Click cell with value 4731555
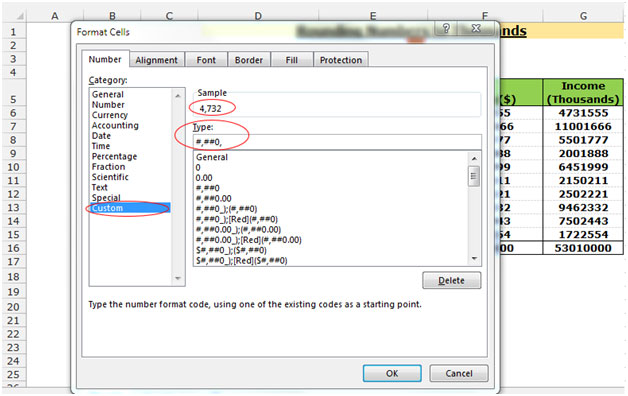Screen dimensions: 628x396 [583, 113]
